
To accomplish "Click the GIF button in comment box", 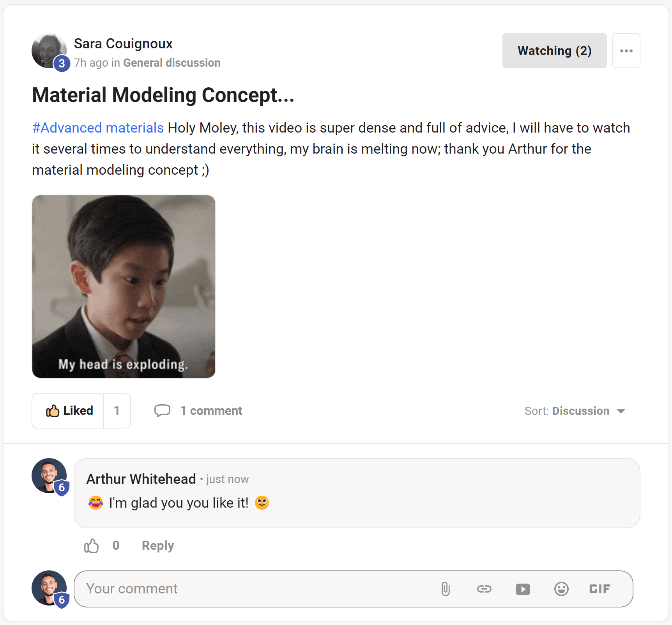I will [x=599, y=589].
